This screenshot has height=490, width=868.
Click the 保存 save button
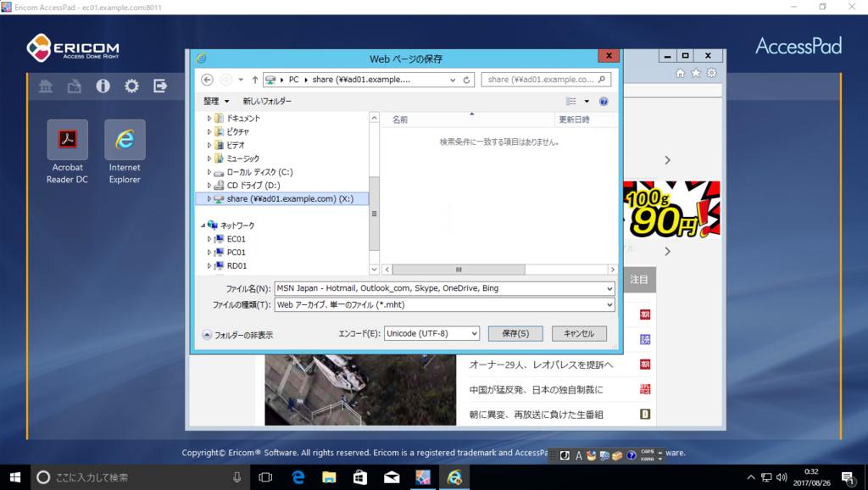click(x=515, y=333)
